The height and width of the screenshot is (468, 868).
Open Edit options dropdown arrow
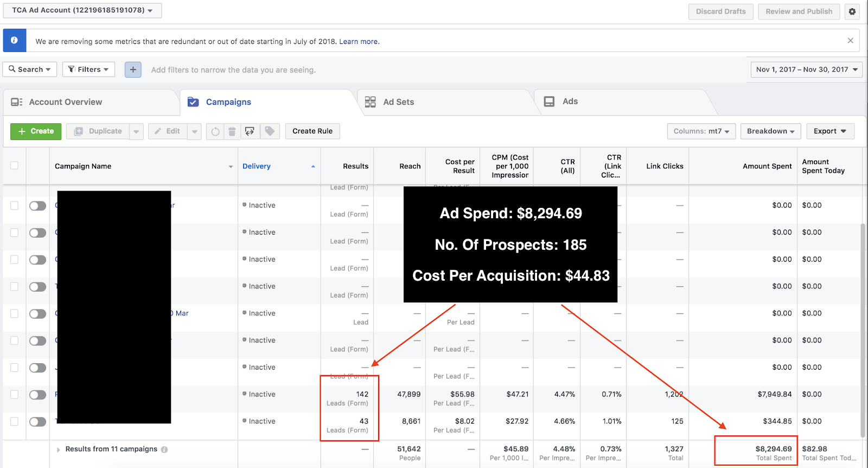194,131
